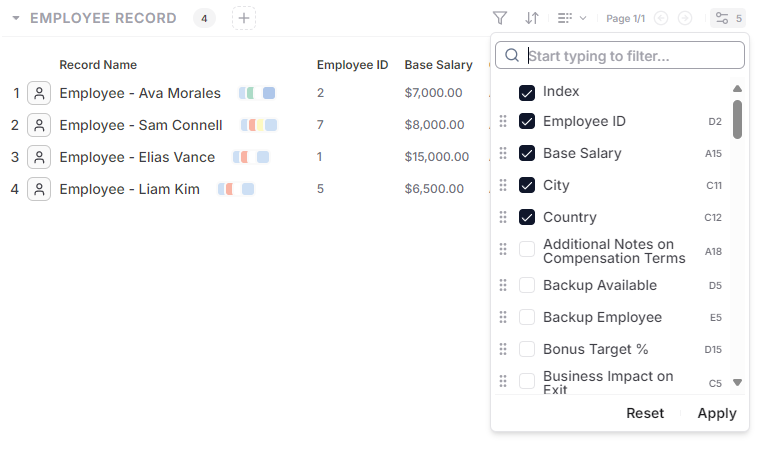Click person icon for Ava Morales
The height and width of the screenshot is (470, 762).
pyautogui.click(x=39, y=93)
